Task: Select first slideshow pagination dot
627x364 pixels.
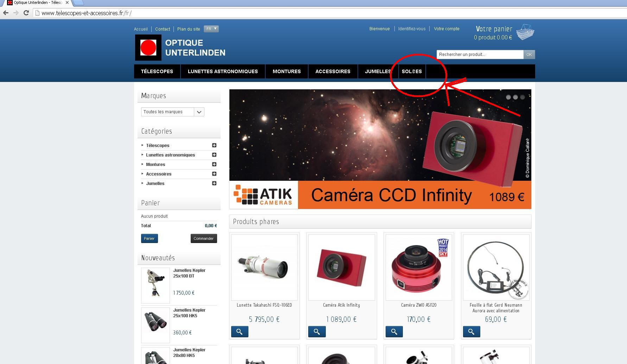Action: tap(508, 97)
